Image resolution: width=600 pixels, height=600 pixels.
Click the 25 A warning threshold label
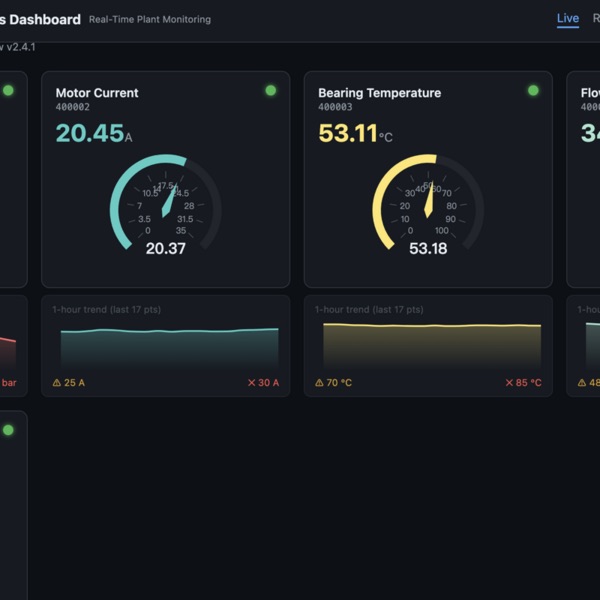click(69, 383)
